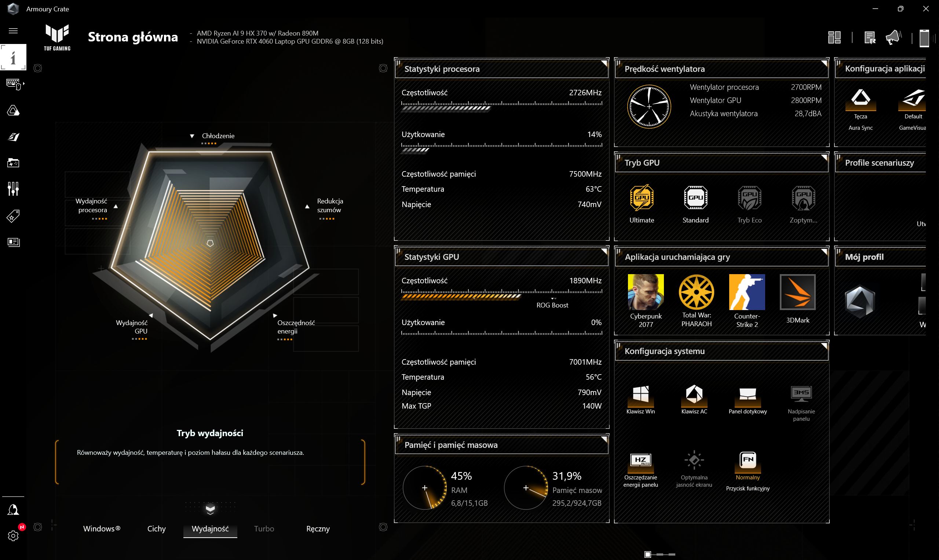Select Redukcja szumów radar label
Image resolution: width=939 pixels, height=560 pixels.
coord(330,205)
